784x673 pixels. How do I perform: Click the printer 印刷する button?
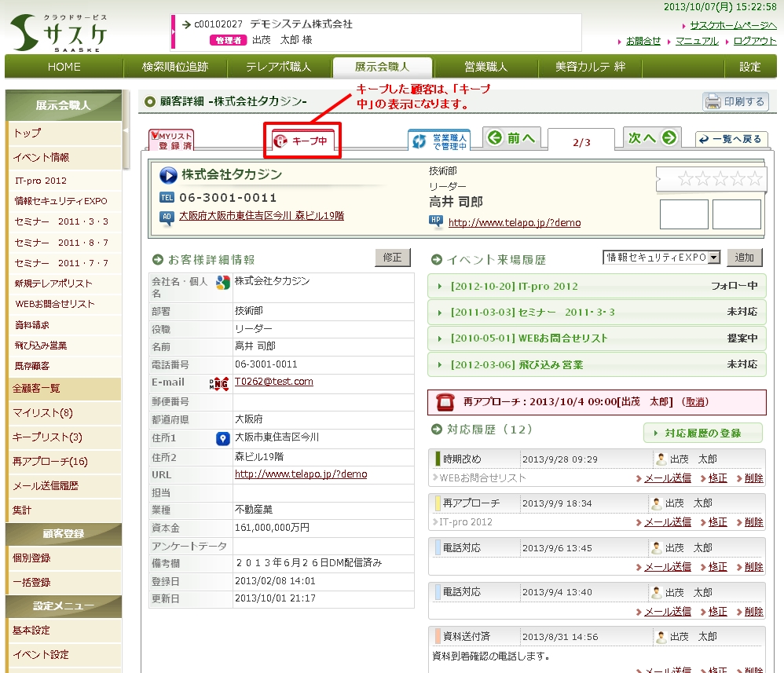click(735, 101)
